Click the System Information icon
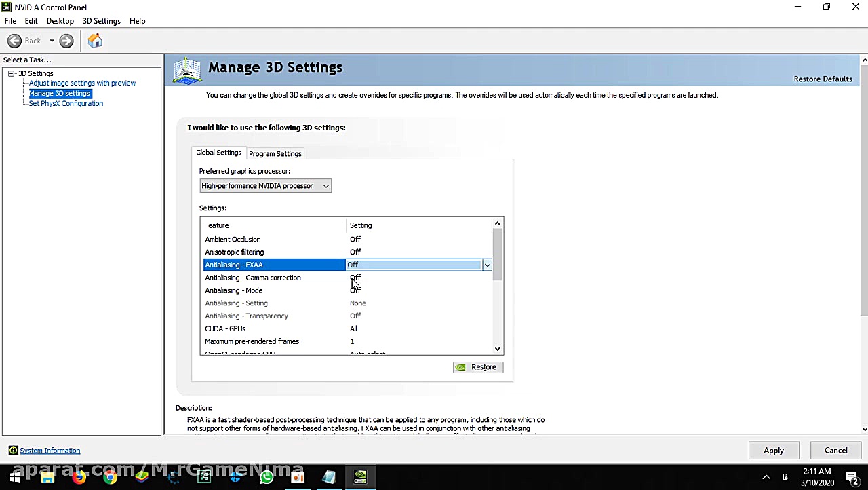 (x=13, y=451)
